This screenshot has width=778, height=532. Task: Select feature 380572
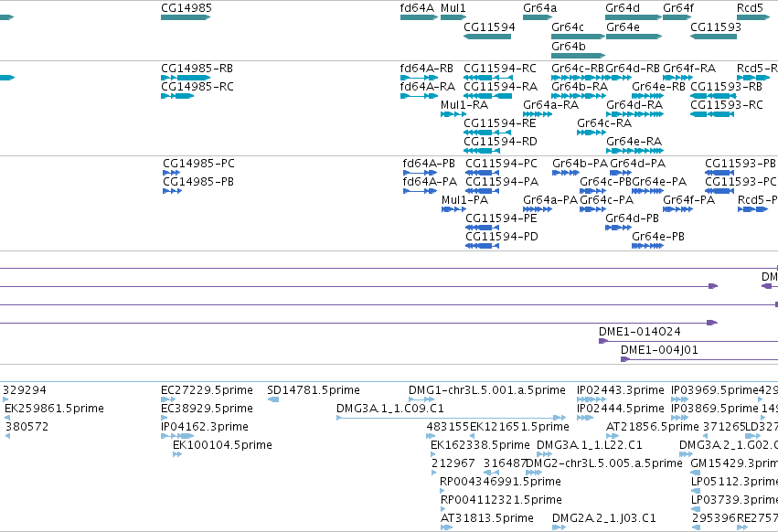(7, 436)
